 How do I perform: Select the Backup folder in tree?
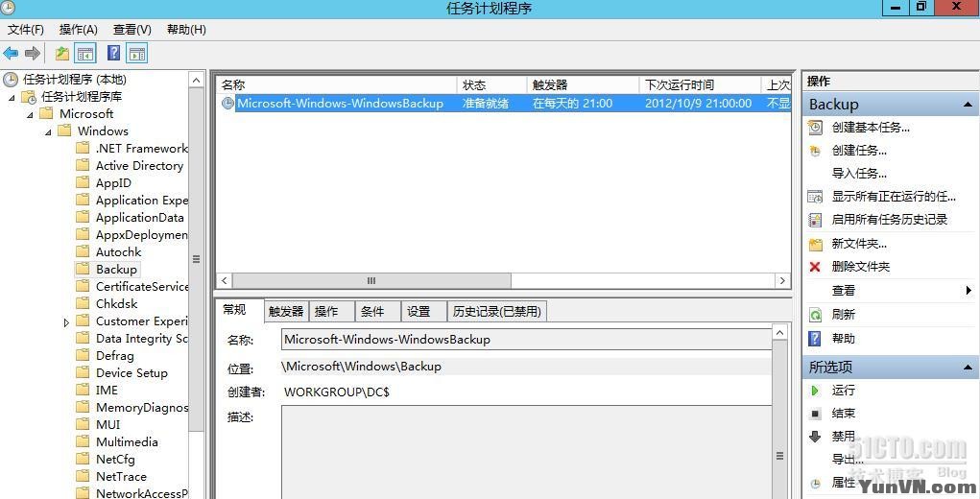116,270
